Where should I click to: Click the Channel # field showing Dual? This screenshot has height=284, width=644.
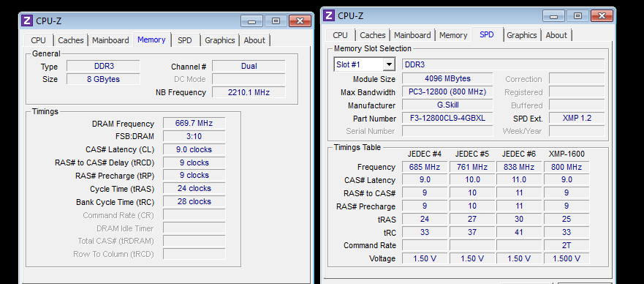pyautogui.click(x=249, y=66)
